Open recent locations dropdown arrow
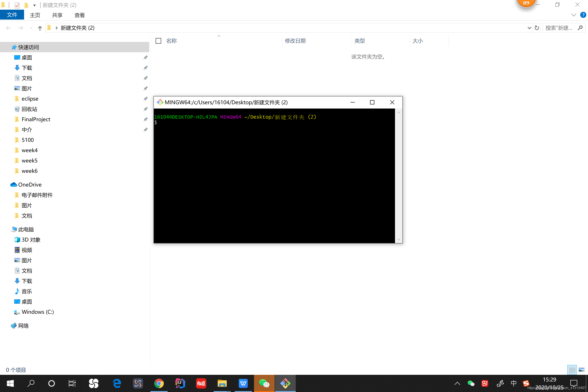 (x=31, y=28)
